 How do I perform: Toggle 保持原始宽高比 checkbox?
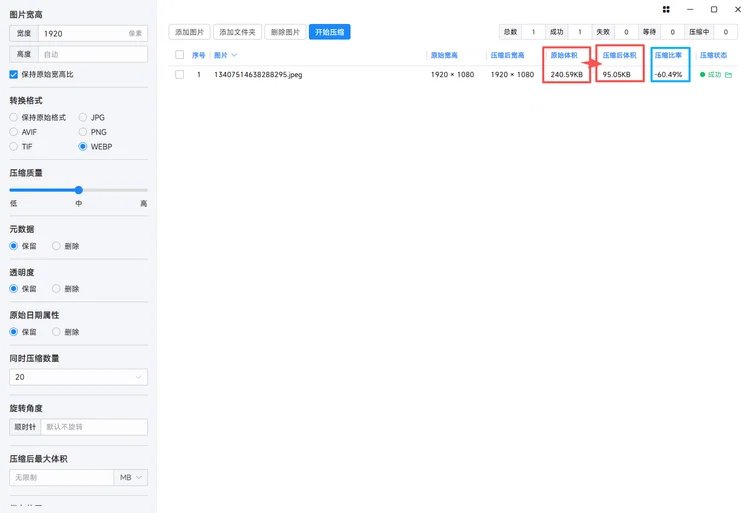point(14,74)
